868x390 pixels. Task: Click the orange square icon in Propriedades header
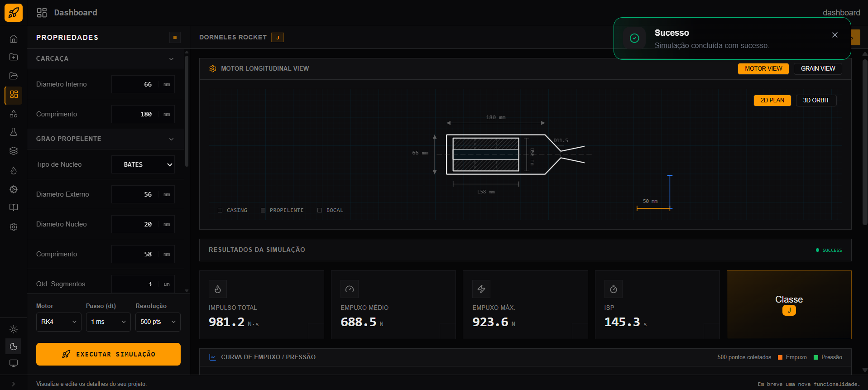click(175, 38)
